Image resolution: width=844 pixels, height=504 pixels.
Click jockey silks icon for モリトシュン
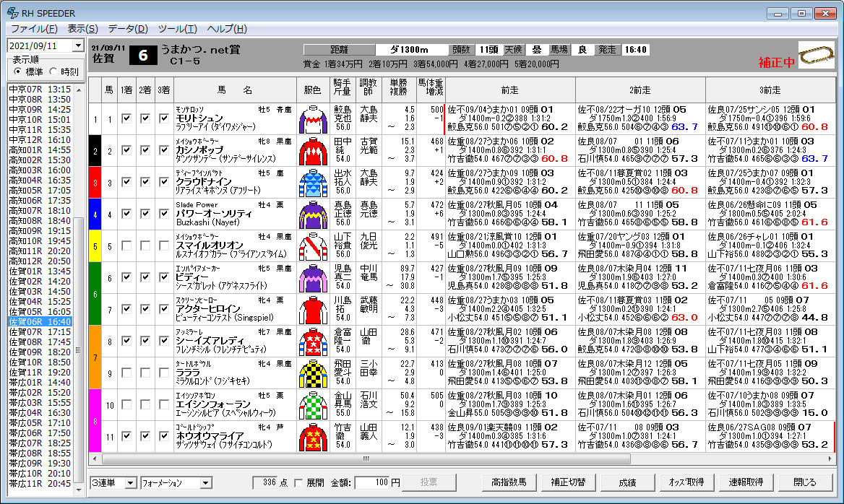click(x=313, y=119)
